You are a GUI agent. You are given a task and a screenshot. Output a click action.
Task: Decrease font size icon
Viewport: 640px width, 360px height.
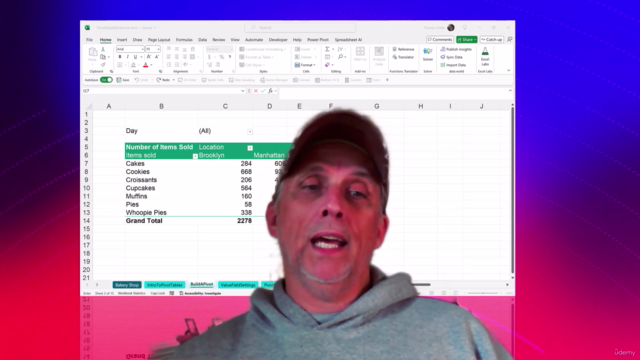tap(157, 57)
